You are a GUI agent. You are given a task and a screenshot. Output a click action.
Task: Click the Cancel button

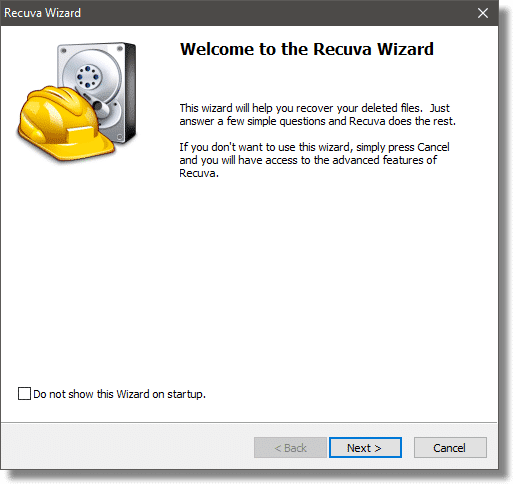click(x=450, y=448)
